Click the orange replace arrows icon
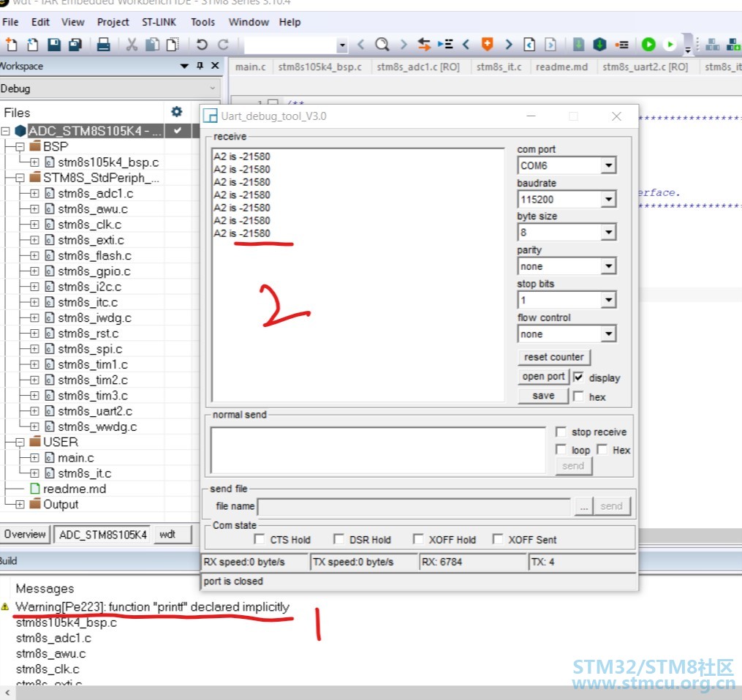Viewport: 742px width, 700px height. pyautogui.click(x=424, y=45)
